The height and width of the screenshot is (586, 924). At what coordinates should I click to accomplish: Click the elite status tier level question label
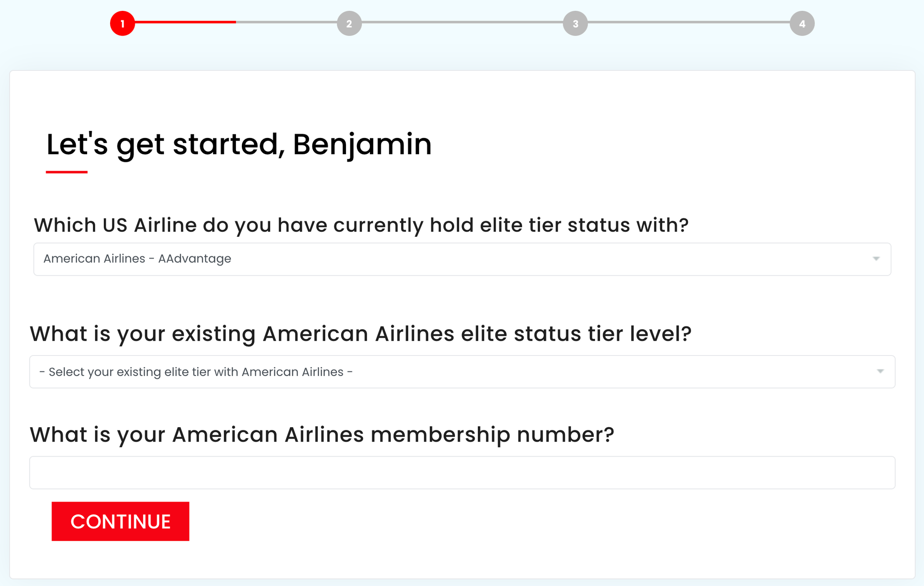click(360, 334)
